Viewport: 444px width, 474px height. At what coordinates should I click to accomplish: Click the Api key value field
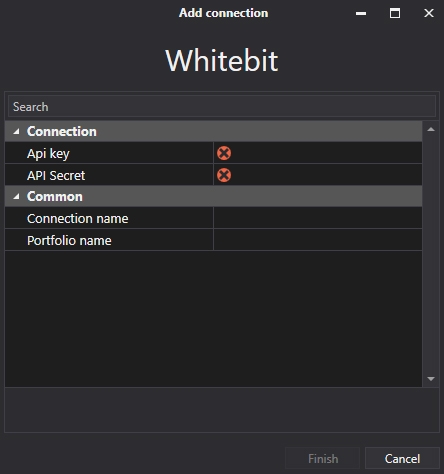point(318,153)
